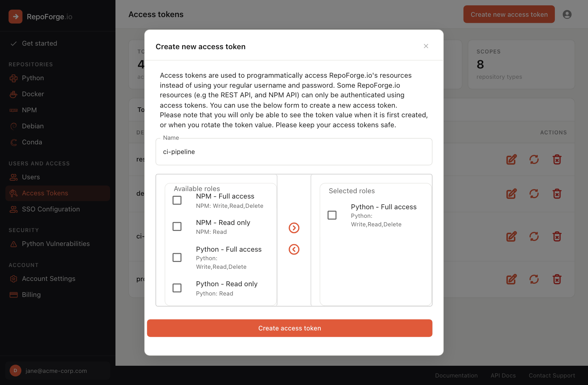Check available Python - Full access role
588x385 pixels.
point(177,257)
